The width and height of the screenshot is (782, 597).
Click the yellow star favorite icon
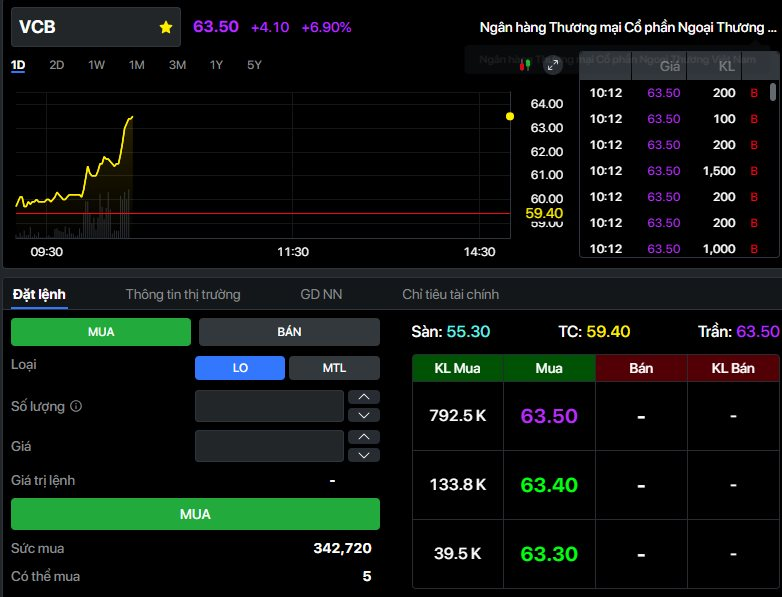(166, 28)
